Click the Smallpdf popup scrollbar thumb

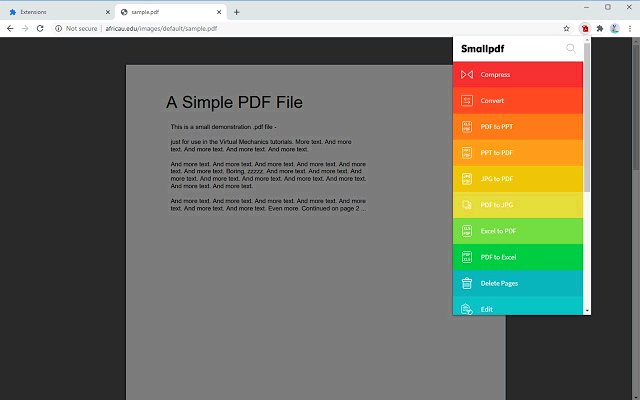pyautogui.click(x=587, y=118)
